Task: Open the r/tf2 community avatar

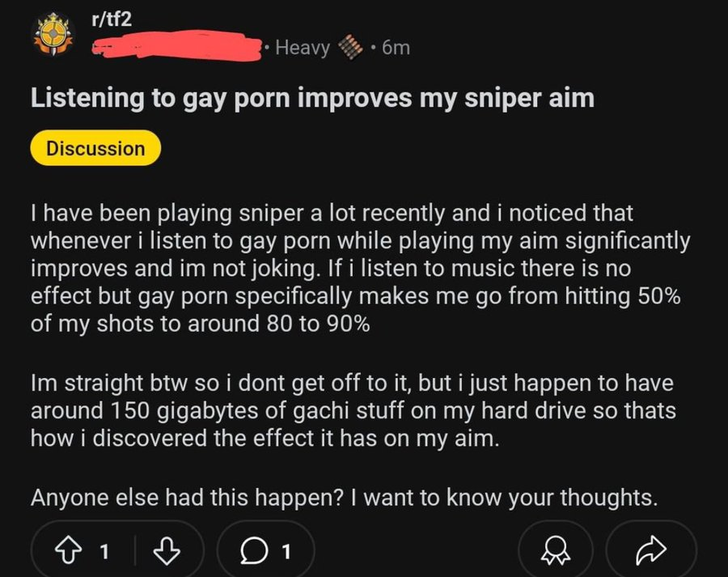Action: 54,34
